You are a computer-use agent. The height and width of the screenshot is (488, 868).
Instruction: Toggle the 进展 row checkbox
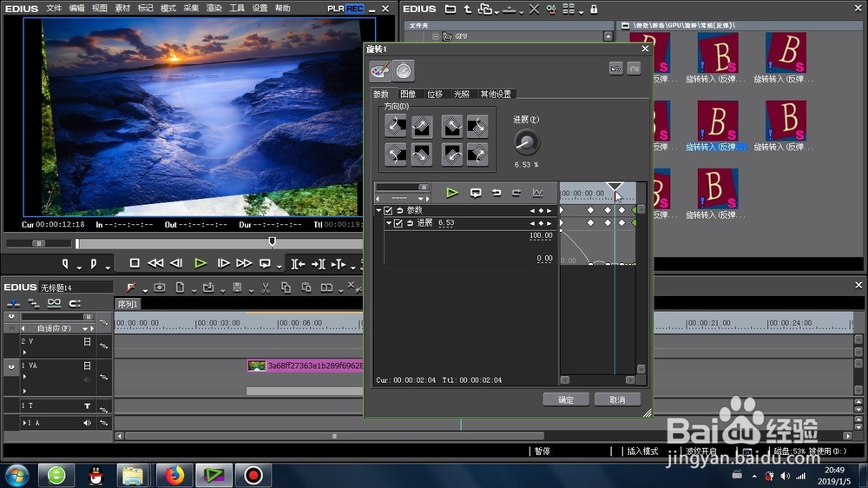[398, 223]
